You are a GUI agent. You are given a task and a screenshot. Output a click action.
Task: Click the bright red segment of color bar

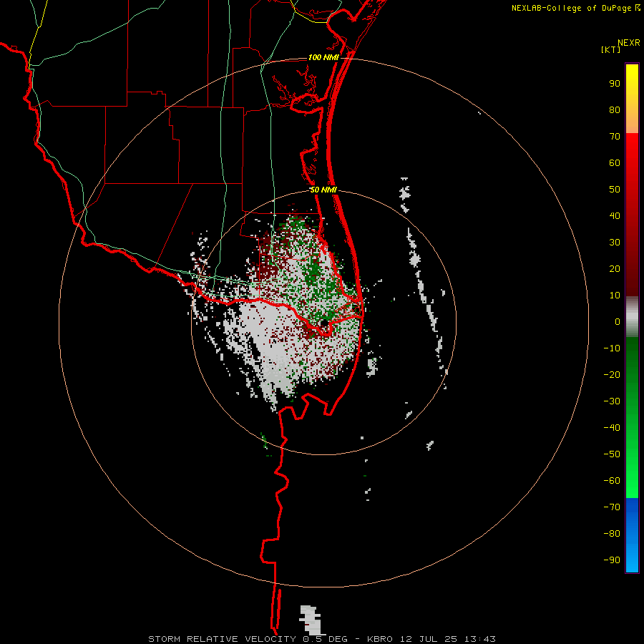[632, 213]
